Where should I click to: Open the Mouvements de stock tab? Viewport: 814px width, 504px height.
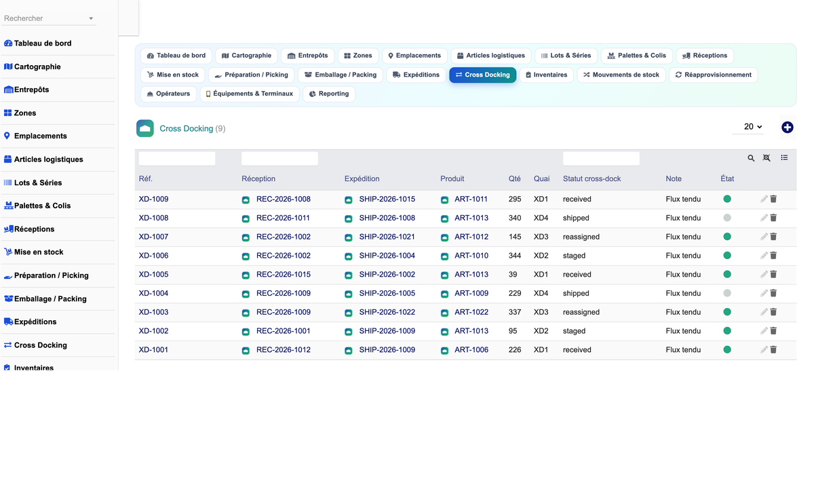pos(621,75)
